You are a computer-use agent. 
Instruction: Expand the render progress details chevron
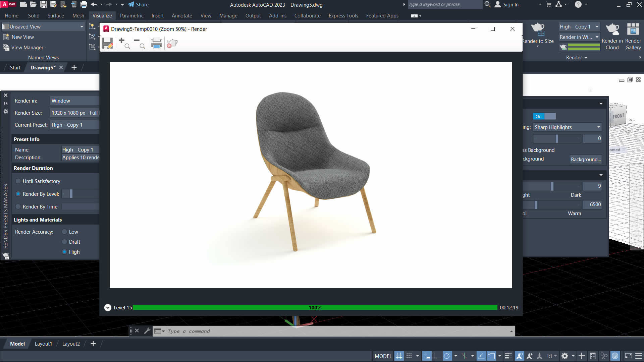[x=108, y=307]
